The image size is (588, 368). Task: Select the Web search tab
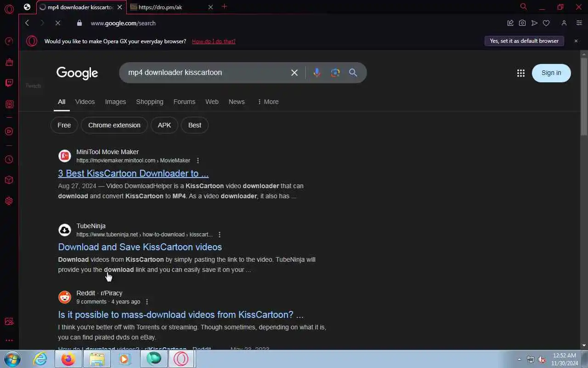pos(212,102)
